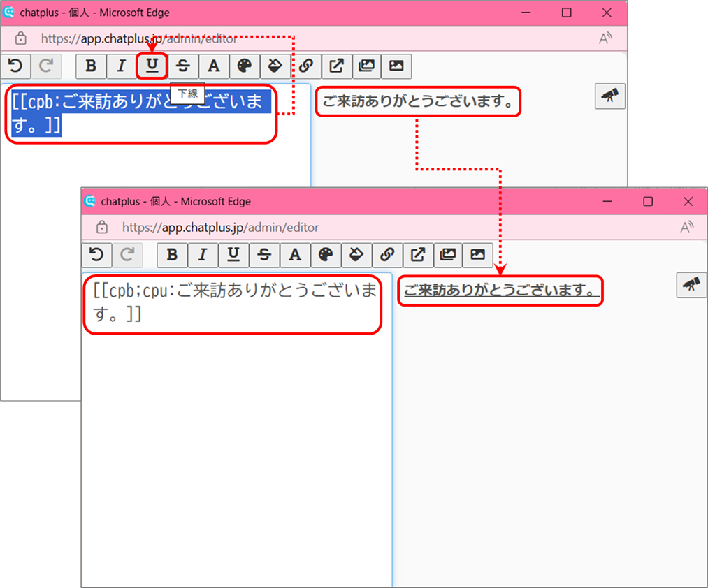Open image gallery icon in front window
The image size is (708, 588).
pos(448,255)
